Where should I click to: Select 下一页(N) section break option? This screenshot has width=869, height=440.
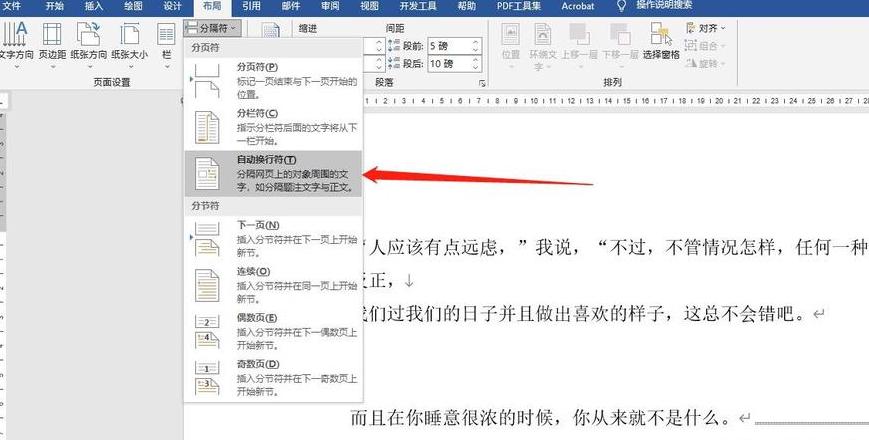tap(273, 239)
